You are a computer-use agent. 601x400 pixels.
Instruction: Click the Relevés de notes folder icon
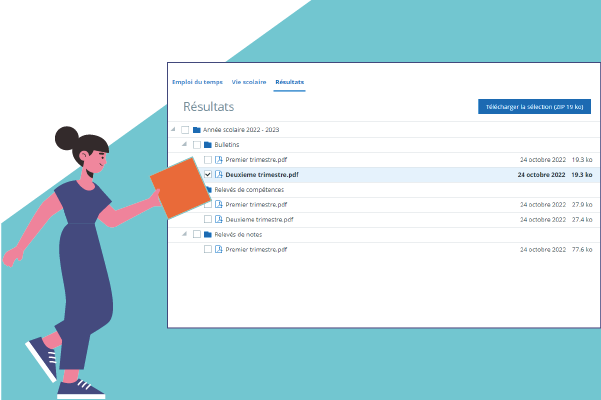point(208,234)
